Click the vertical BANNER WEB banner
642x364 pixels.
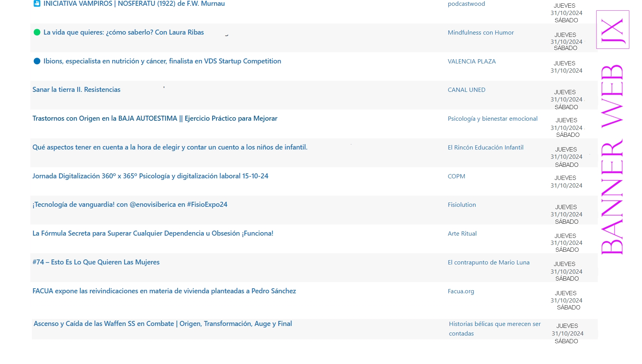[x=612, y=160]
